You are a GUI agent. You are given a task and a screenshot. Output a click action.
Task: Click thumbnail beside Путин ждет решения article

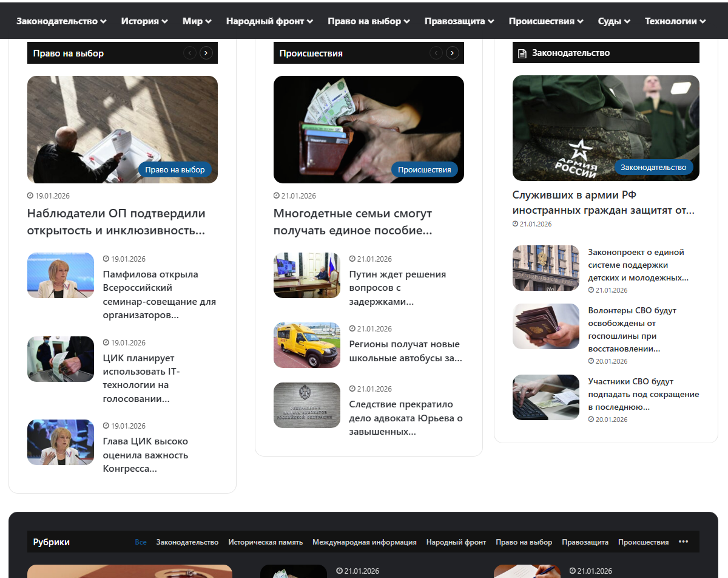click(x=307, y=275)
